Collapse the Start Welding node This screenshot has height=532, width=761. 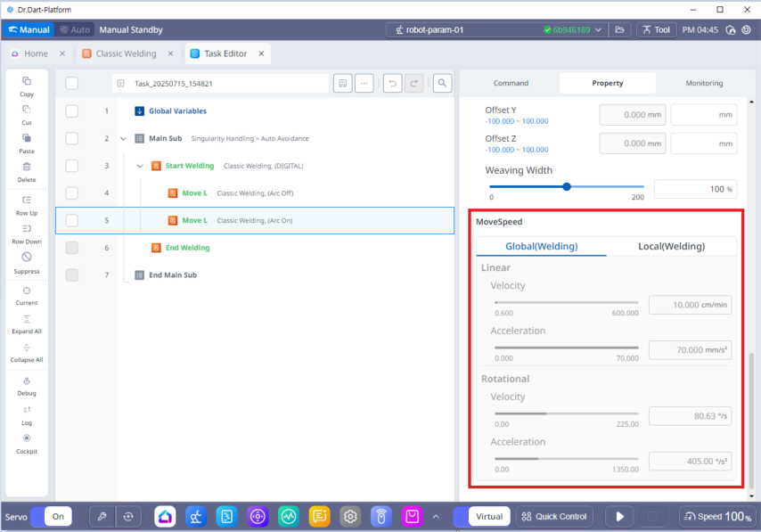pos(140,166)
